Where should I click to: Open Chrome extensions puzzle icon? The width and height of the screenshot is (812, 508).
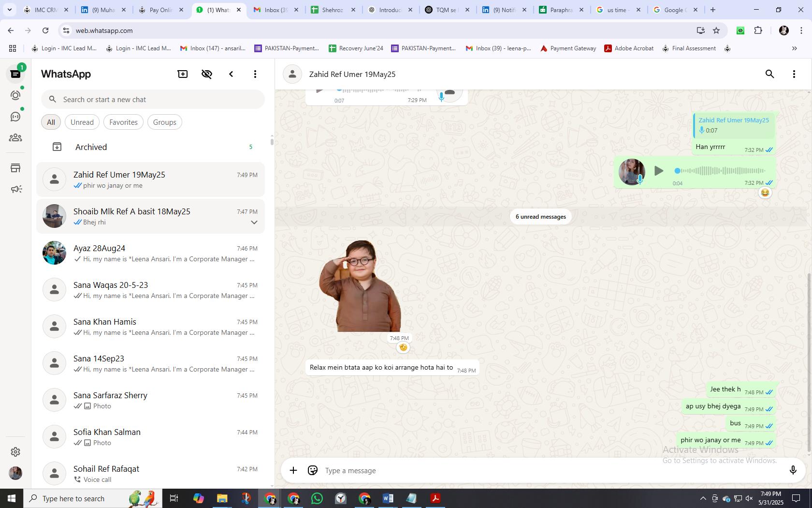pyautogui.click(x=758, y=30)
